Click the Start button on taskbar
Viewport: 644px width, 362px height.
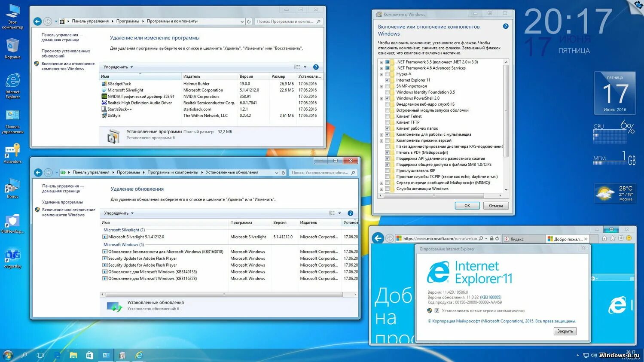[x=8, y=355]
